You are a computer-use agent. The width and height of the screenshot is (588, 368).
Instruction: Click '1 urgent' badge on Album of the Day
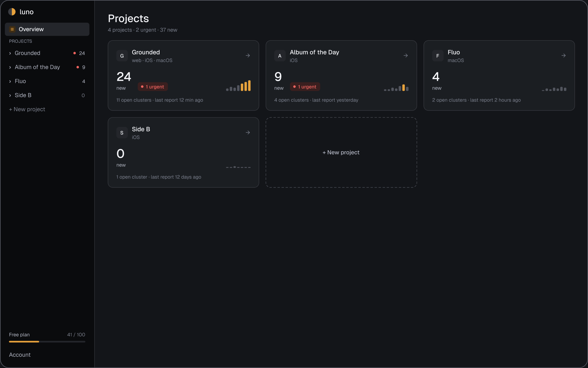[305, 87]
